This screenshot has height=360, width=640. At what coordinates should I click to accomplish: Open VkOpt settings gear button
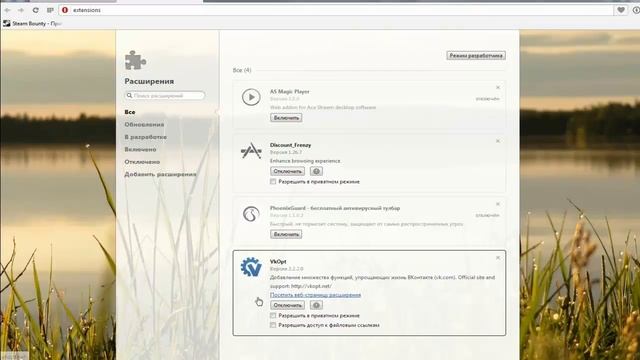click(316, 305)
